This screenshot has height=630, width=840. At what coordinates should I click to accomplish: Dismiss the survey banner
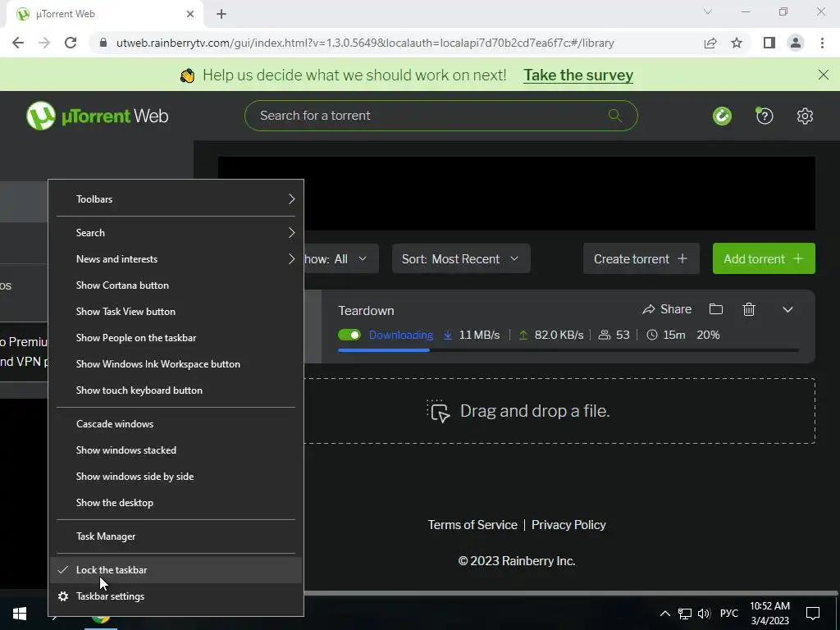[824, 75]
